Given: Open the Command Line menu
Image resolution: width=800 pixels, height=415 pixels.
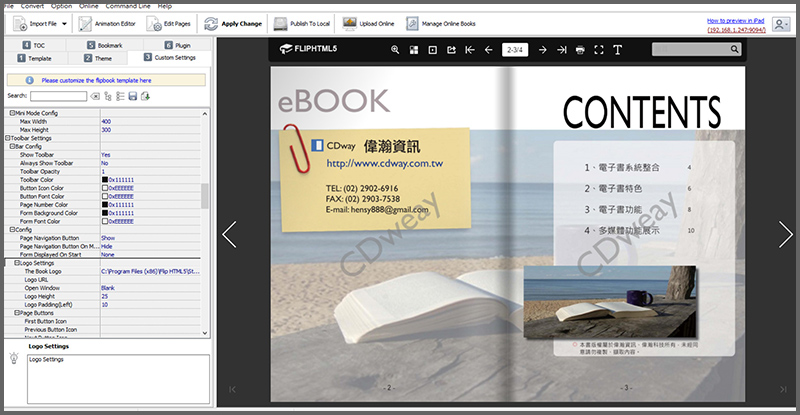Looking at the screenshot, I should pos(128,6).
